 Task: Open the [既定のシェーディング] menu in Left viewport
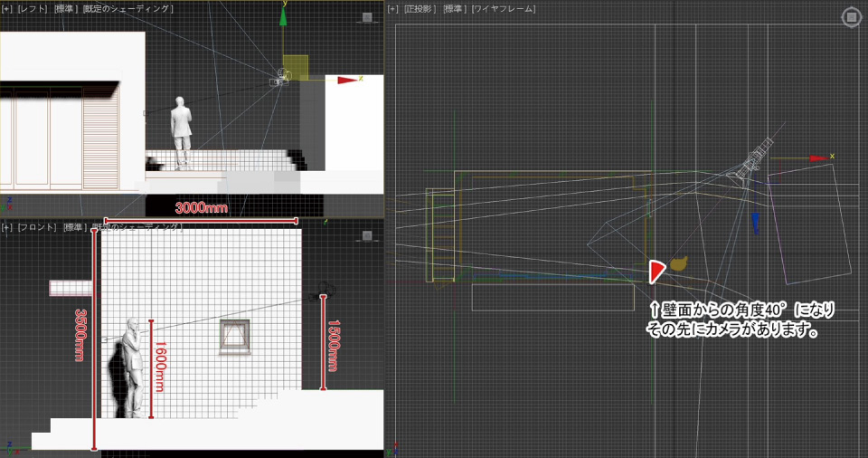tap(127, 9)
